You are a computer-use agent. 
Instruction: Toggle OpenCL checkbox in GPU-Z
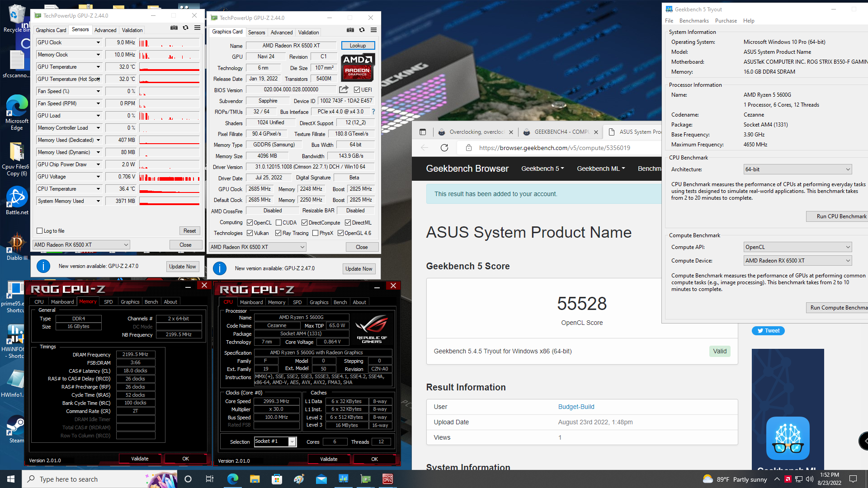(250, 223)
